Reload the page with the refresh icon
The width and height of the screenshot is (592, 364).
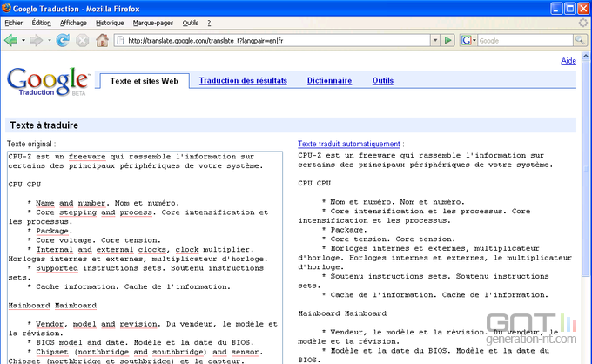point(63,40)
